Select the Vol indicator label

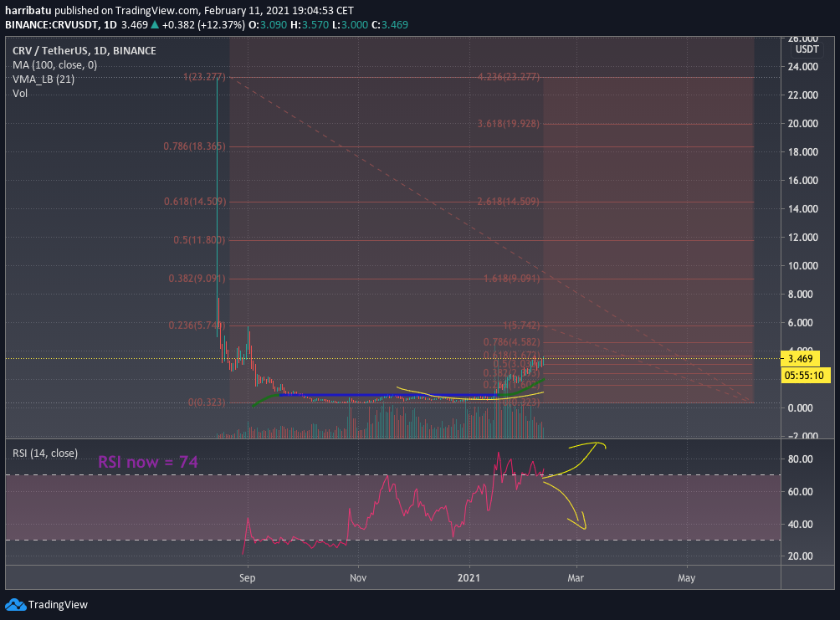click(x=20, y=93)
